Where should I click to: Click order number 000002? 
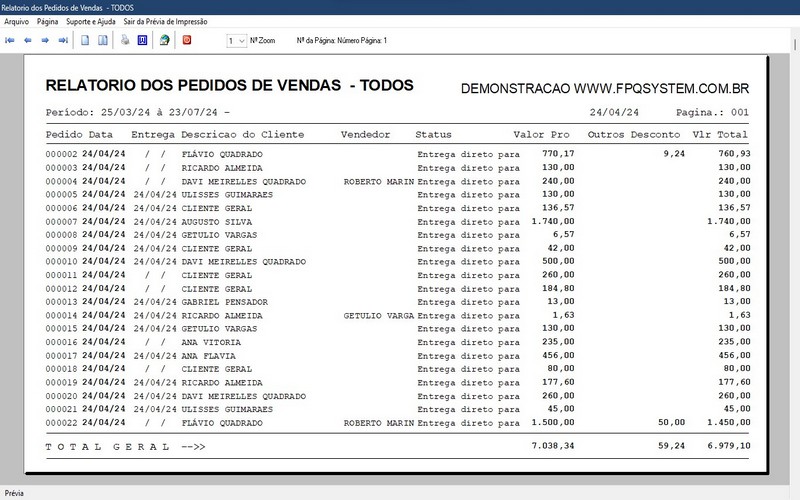pos(61,154)
